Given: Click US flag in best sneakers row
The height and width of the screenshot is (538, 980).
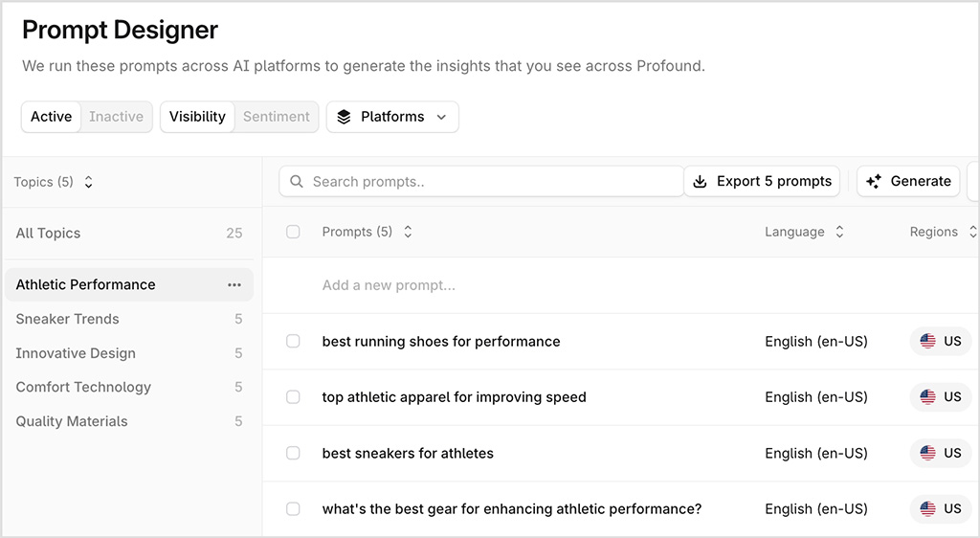Looking at the screenshot, I should 928,453.
